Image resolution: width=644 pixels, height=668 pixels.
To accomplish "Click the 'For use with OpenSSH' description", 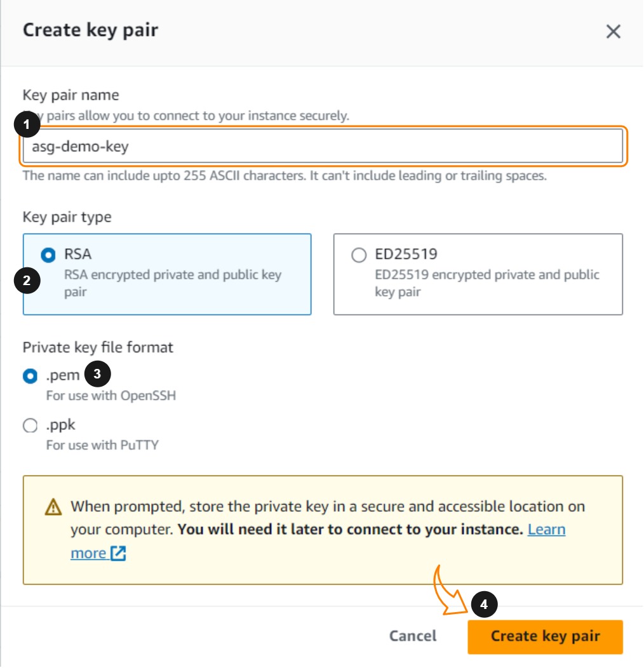I will [x=111, y=396].
